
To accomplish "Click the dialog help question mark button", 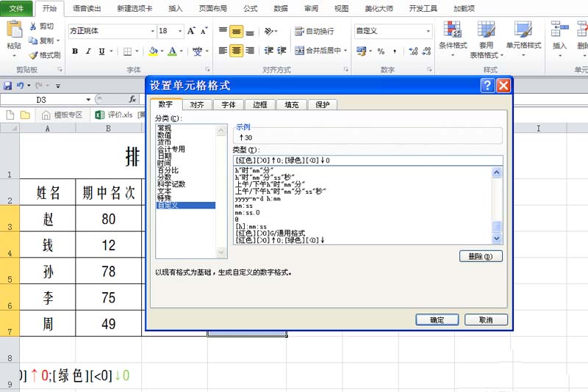I will [487, 85].
